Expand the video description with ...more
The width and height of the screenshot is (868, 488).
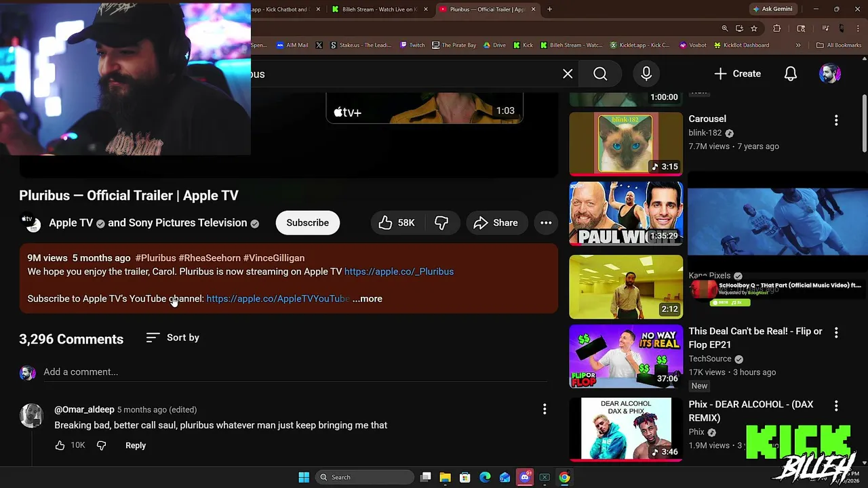coord(368,299)
